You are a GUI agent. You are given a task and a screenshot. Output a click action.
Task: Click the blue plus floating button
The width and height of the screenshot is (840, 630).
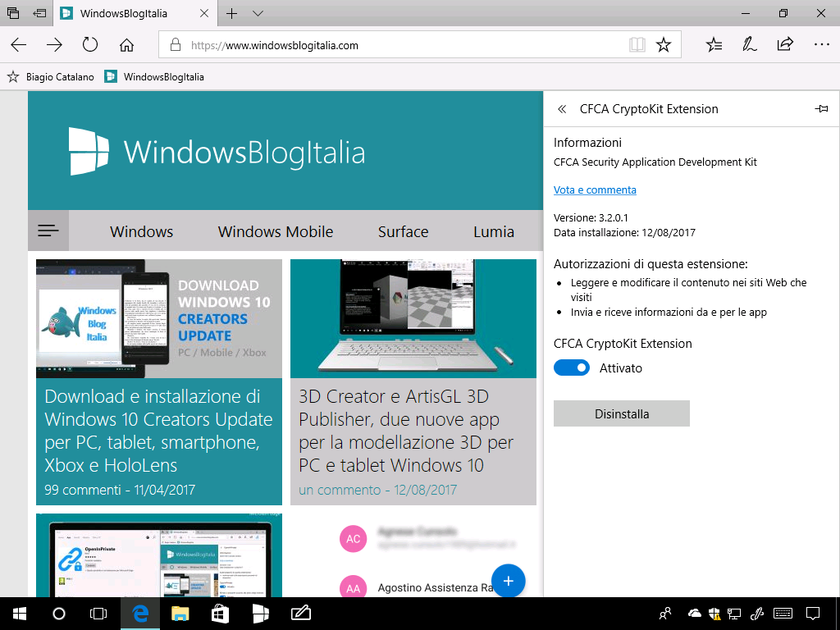point(508,581)
